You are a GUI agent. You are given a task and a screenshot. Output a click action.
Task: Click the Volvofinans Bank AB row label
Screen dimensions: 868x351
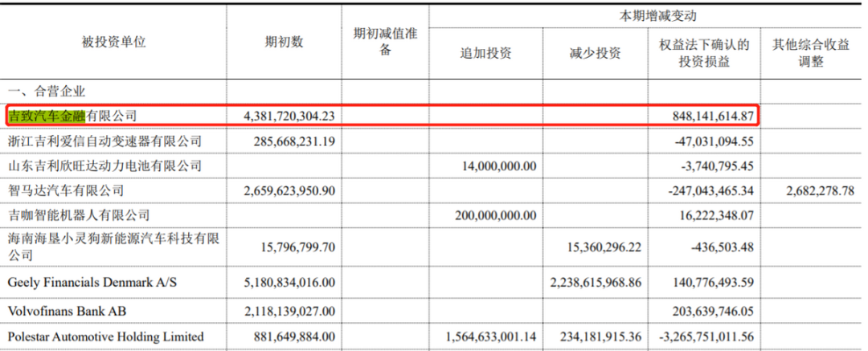pos(67,311)
